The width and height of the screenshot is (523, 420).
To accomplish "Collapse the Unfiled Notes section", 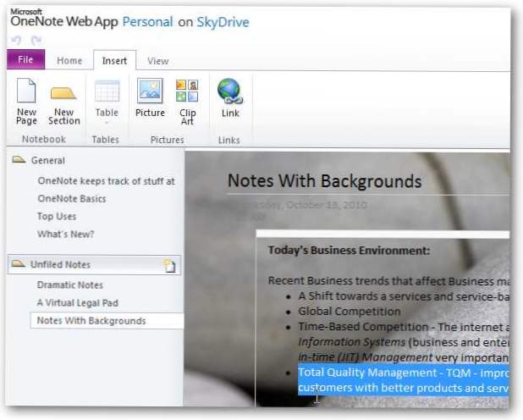I will (x=19, y=265).
